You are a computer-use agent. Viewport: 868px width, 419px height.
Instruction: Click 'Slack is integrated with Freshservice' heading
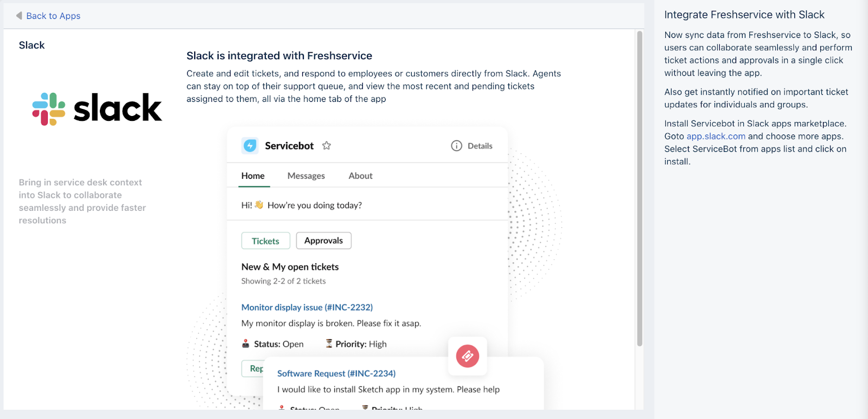click(x=279, y=56)
